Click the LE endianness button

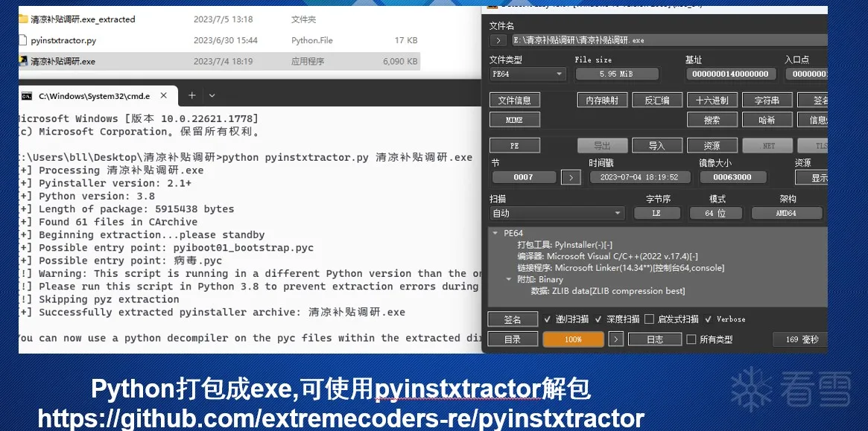point(656,213)
